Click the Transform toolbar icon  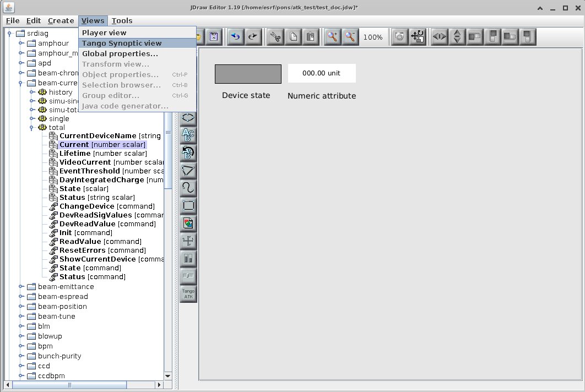point(418,36)
